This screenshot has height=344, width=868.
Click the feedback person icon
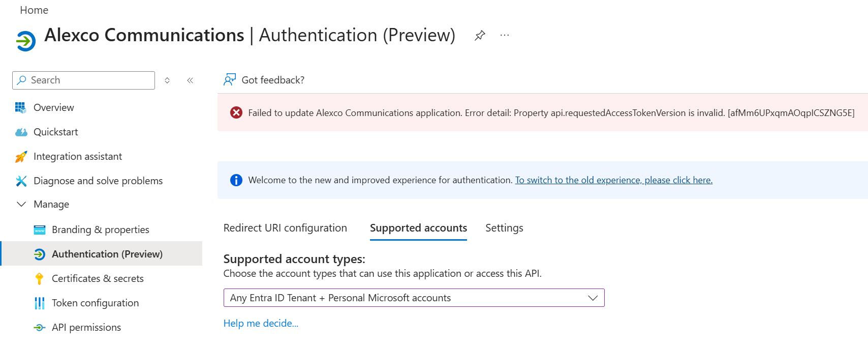tap(230, 79)
